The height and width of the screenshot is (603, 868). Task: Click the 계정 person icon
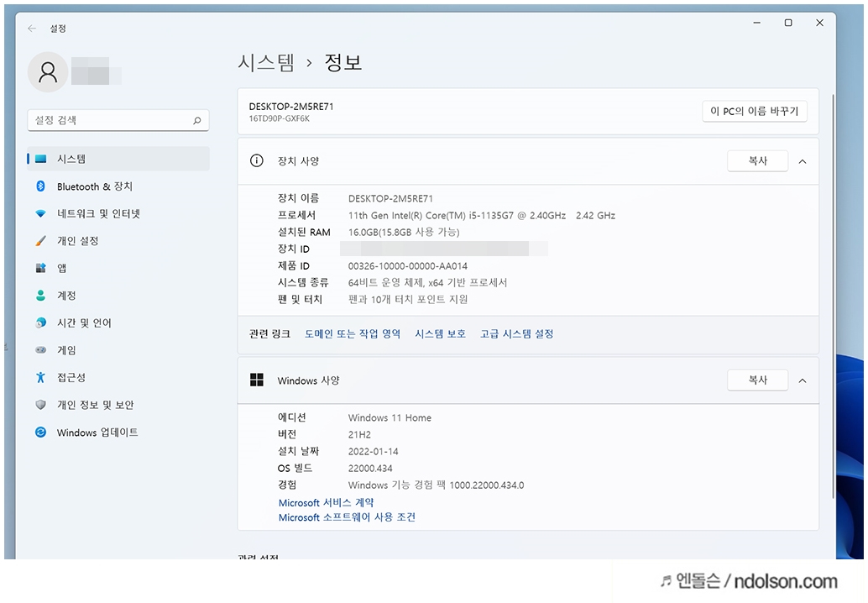tap(40, 295)
